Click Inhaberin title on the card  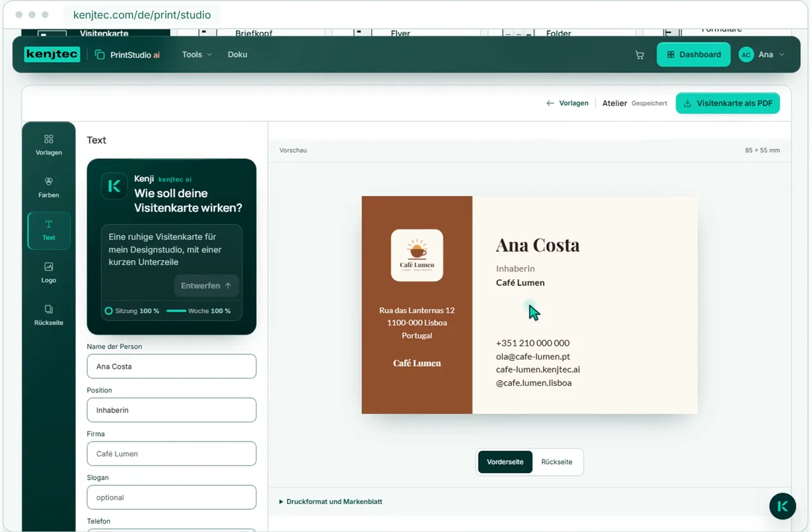(515, 269)
